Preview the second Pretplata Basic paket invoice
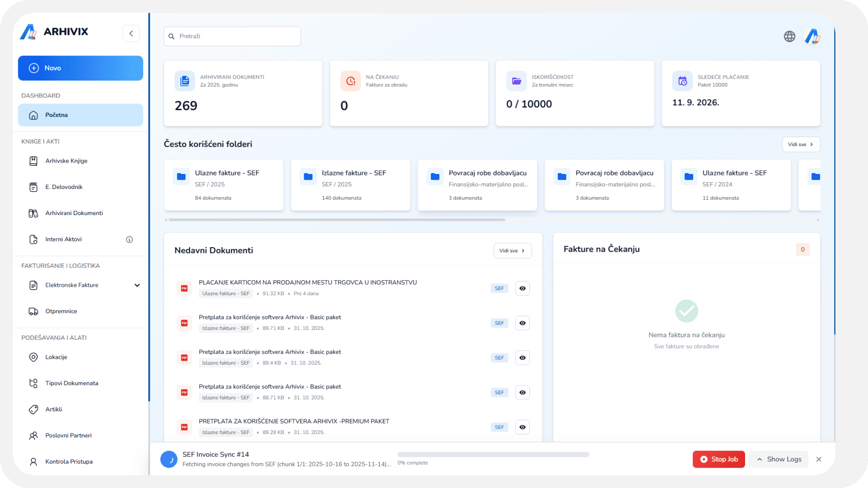Image resolution: width=868 pixels, height=488 pixels. tap(522, 357)
